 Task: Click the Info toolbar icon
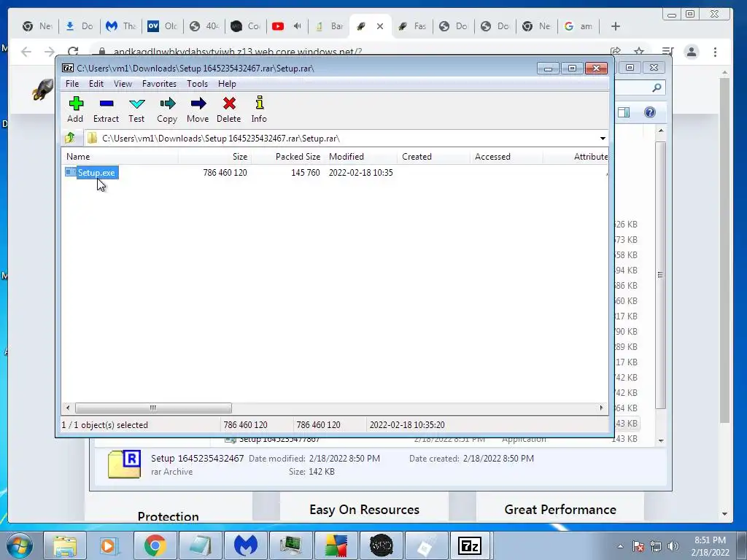click(x=259, y=109)
